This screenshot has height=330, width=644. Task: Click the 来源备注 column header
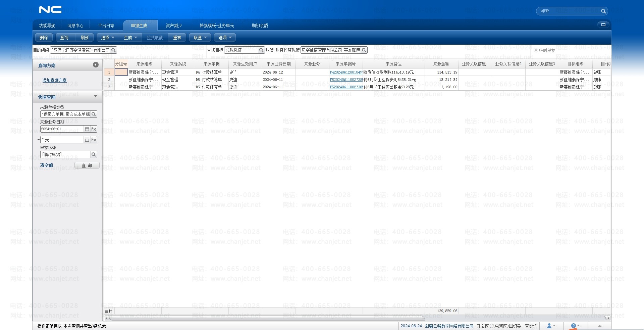point(394,64)
